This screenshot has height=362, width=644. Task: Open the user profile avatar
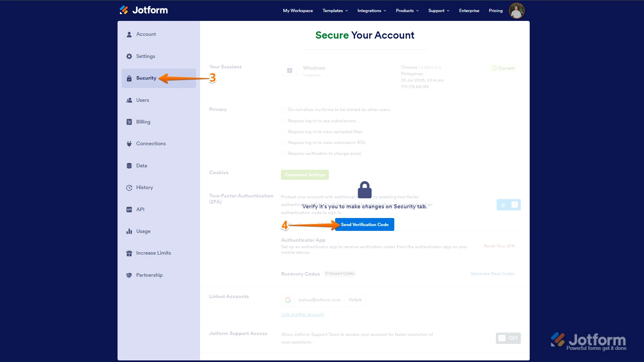516,10
